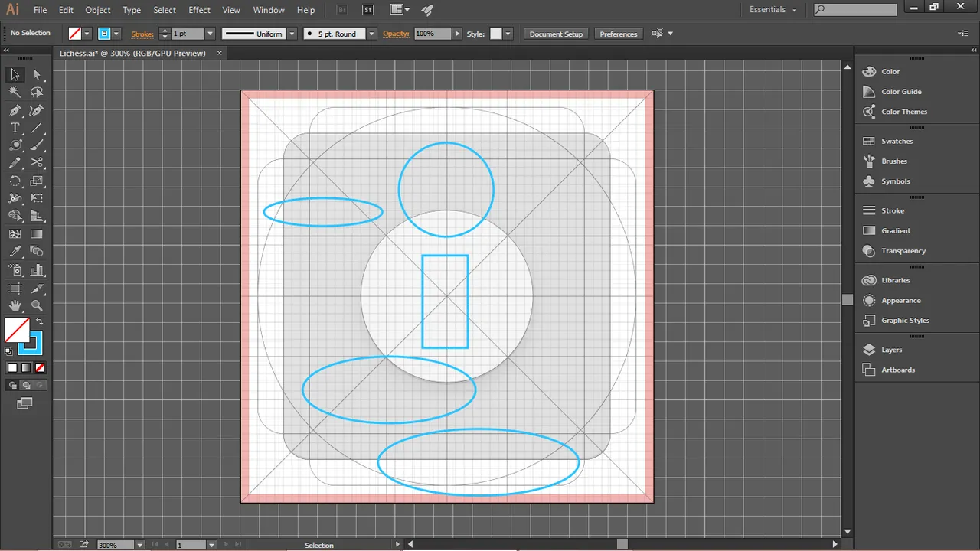The height and width of the screenshot is (551, 980).
Task: Activate the Slice tool
Action: coord(37,289)
